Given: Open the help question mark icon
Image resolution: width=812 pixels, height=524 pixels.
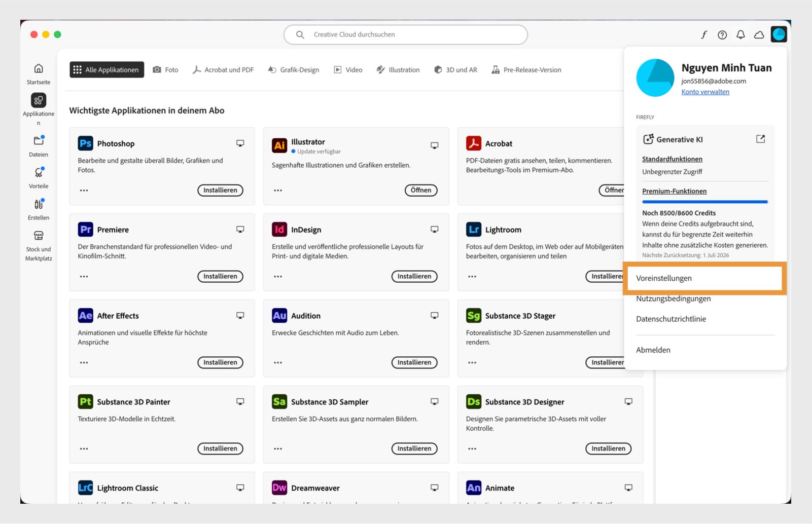Looking at the screenshot, I should click(722, 34).
